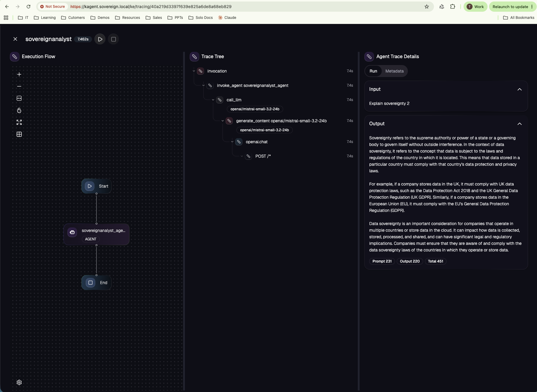Open All Bookmarks folder
The image size is (537, 392).
519,18
